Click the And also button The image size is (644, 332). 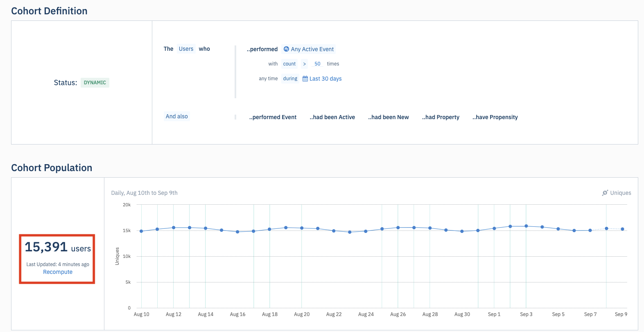(x=177, y=116)
